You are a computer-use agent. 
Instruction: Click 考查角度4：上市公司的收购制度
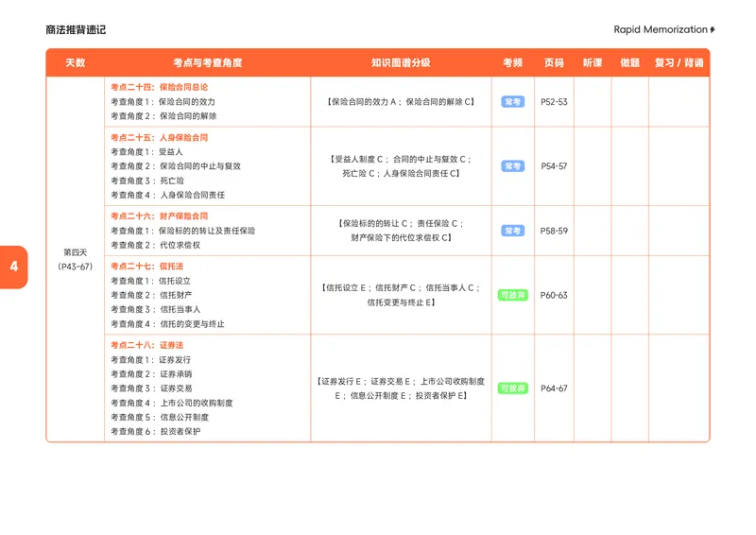[x=172, y=403]
